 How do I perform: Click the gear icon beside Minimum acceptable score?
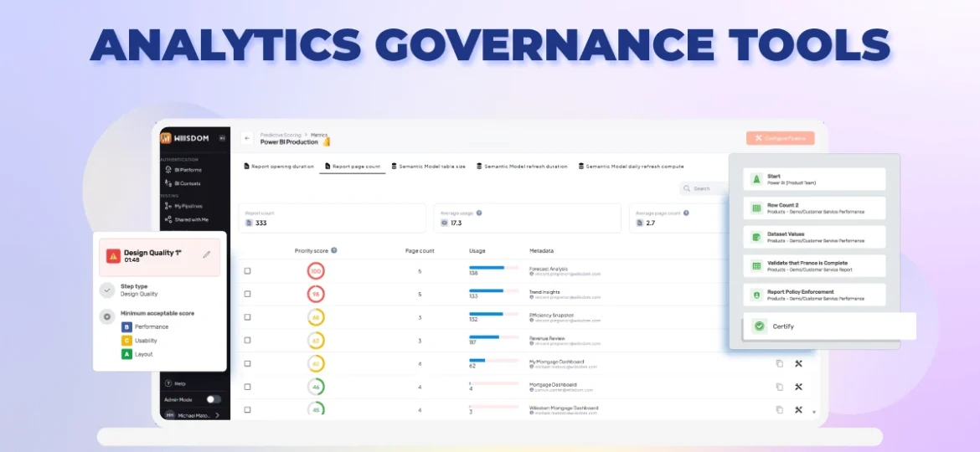[107, 316]
